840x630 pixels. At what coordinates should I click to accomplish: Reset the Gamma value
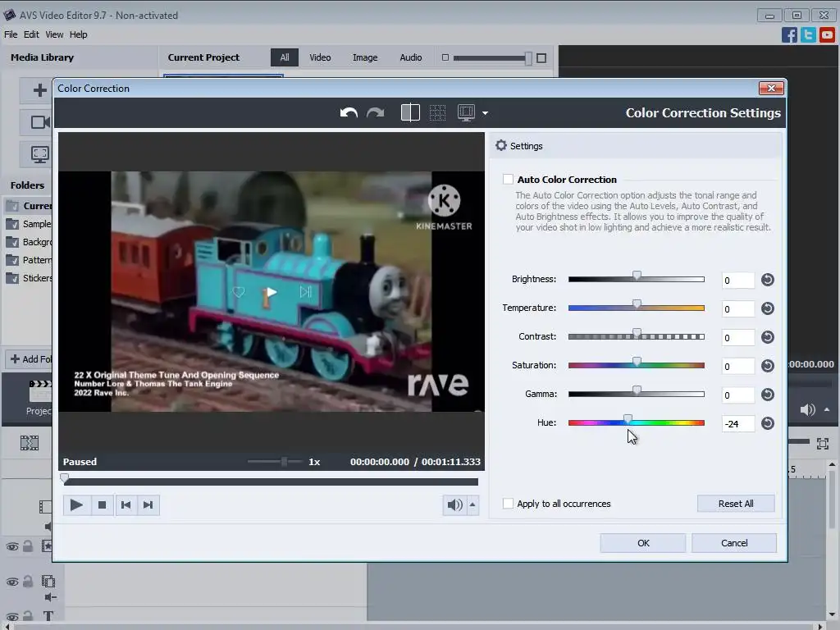[768, 395]
